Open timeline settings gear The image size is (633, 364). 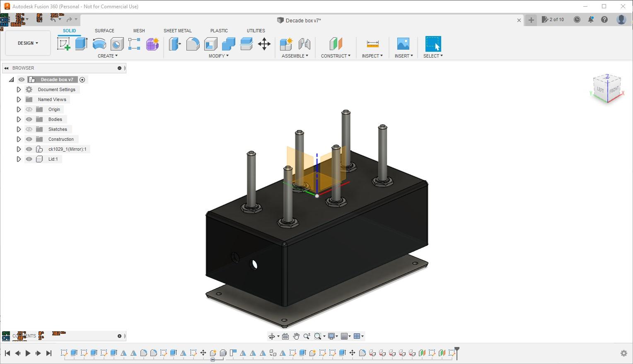[x=624, y=353]
